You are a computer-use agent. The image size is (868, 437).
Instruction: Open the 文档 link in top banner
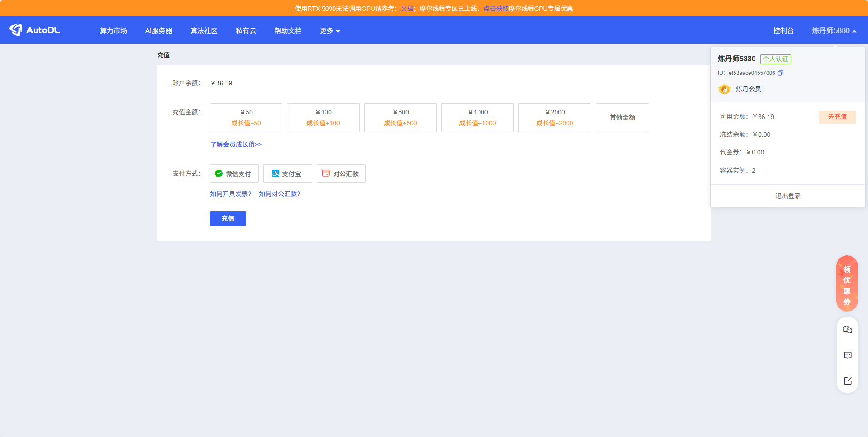click(x=407, y=9)
